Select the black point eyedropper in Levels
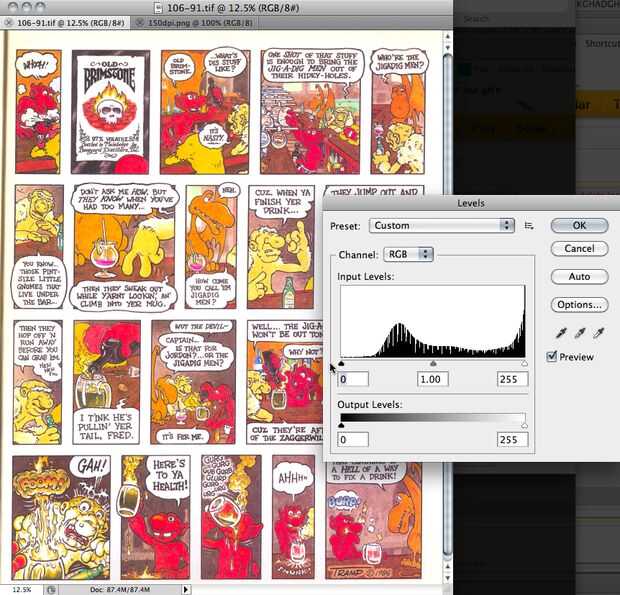 pyautogui.click(x=561, y=333)
